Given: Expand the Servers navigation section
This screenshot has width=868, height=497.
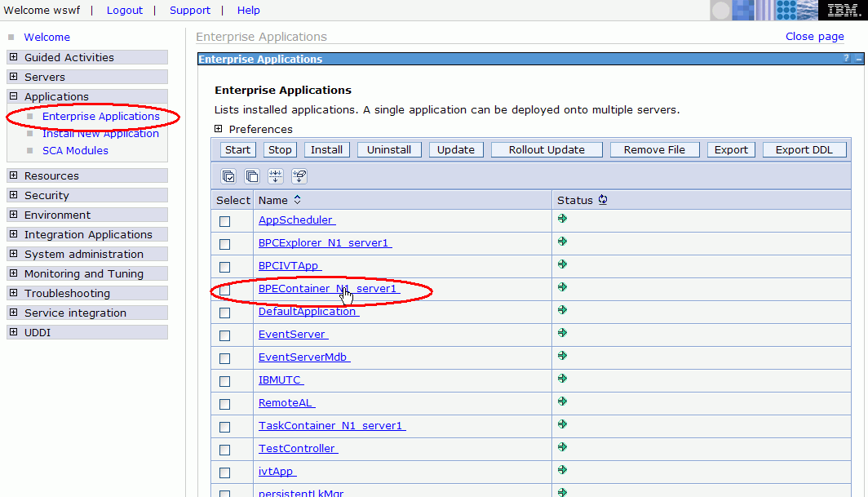Looking at the screenshot, I should (13, 76).
